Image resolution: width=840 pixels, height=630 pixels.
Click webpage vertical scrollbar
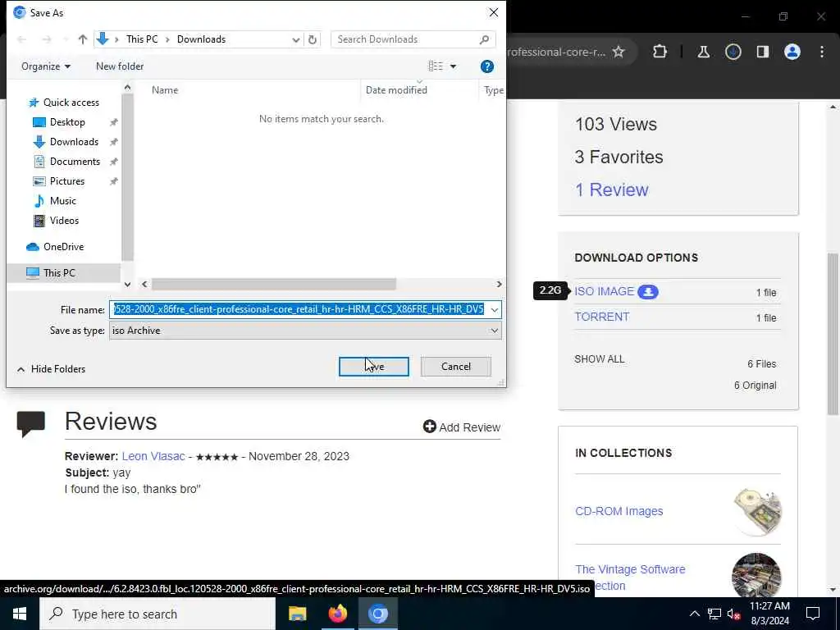833,333
